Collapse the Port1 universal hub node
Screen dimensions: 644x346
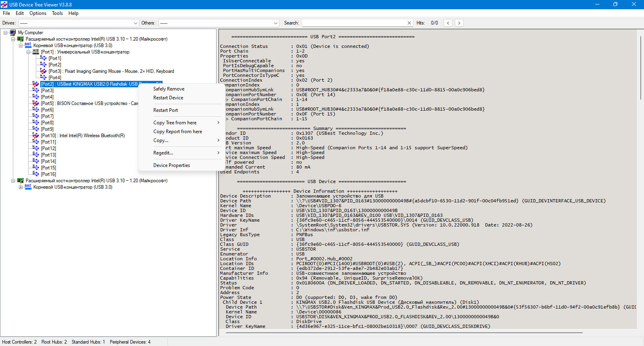tap(29, 52)
